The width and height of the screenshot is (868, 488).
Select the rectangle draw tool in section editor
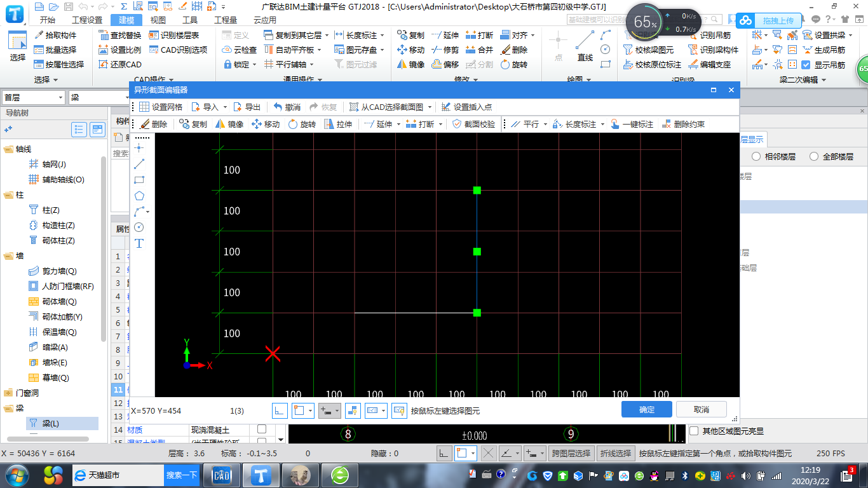tap(140, 180)
